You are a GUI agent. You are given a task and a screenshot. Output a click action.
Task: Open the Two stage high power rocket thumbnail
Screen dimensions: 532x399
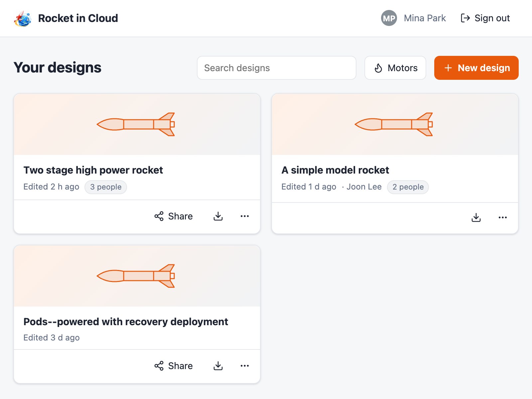(137, 124)
